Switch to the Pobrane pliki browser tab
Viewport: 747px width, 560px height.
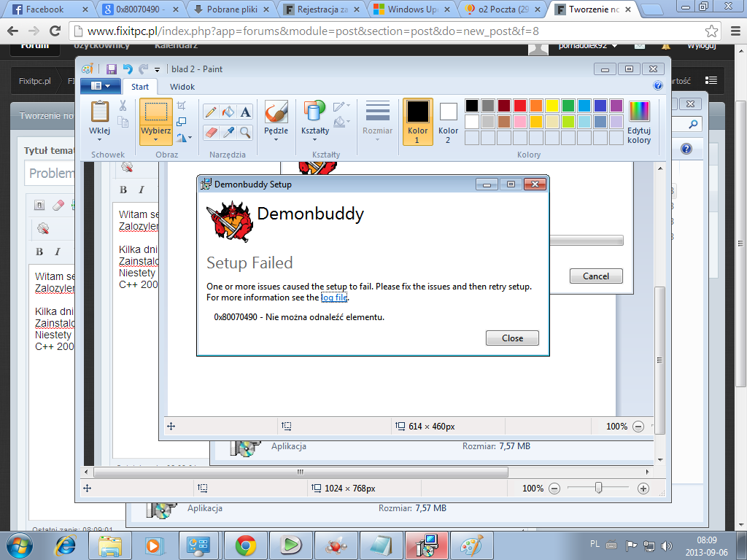pyautogui.click(x=230, y=9)
